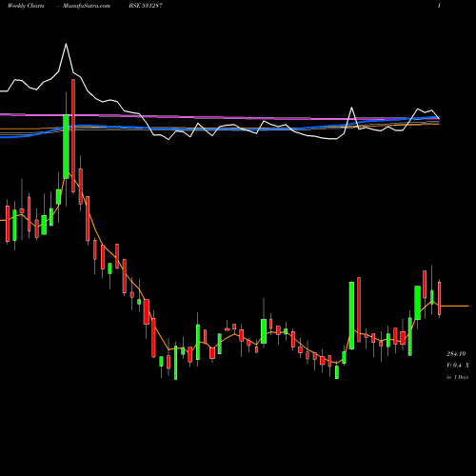Click the 'in 1 Days' label

click(457, 377)
